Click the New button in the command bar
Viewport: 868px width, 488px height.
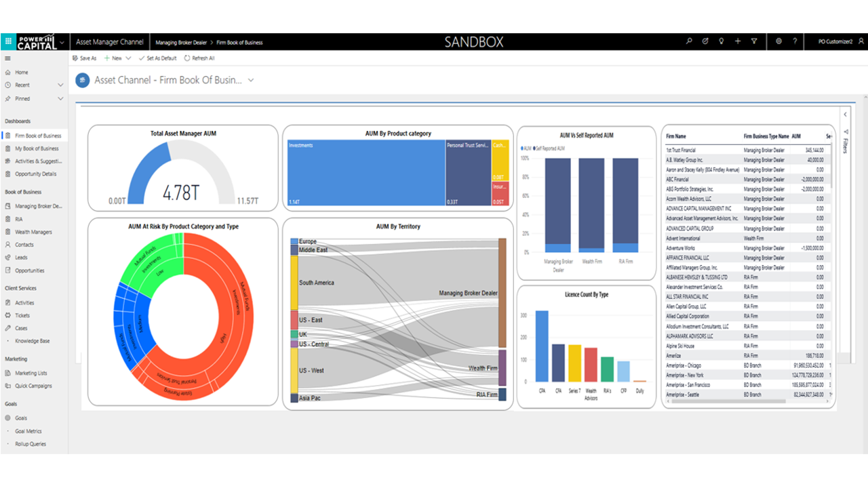113,58
